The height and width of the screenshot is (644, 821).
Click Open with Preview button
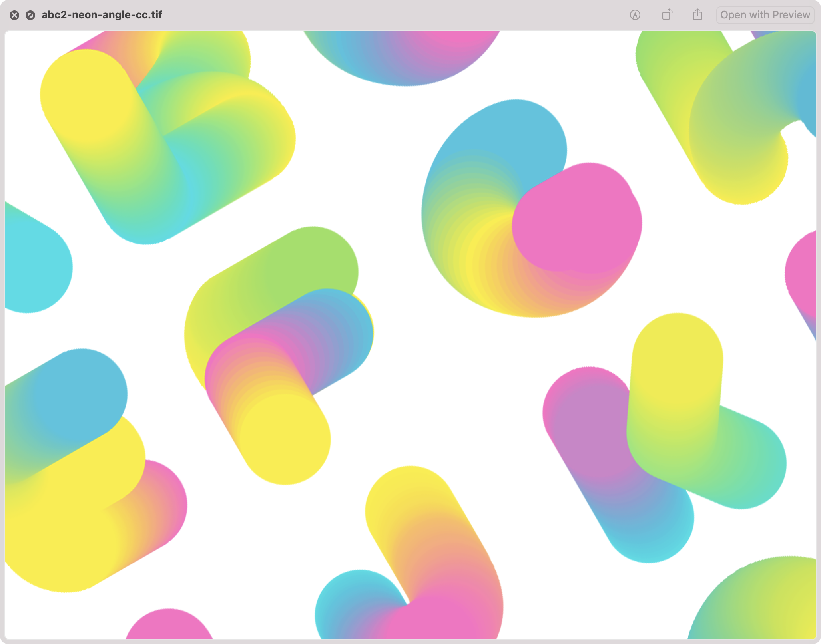[x=765, y=15]
